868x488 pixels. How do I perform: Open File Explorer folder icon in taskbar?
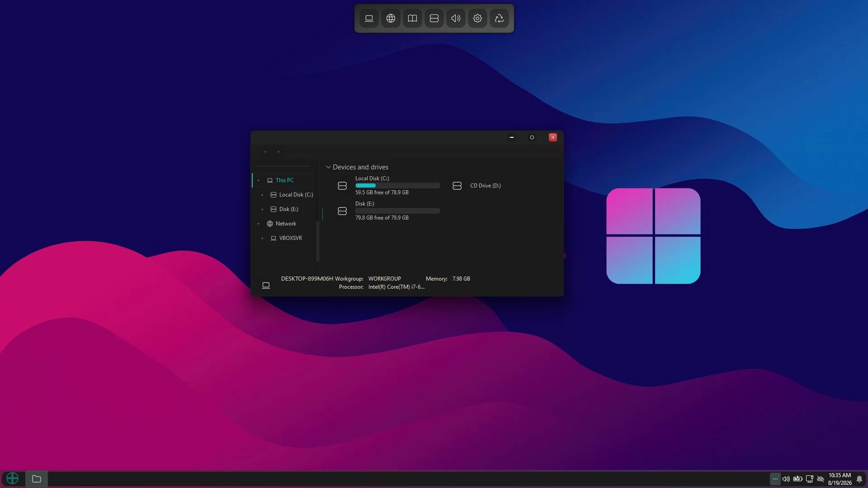[x=37, y=479]
